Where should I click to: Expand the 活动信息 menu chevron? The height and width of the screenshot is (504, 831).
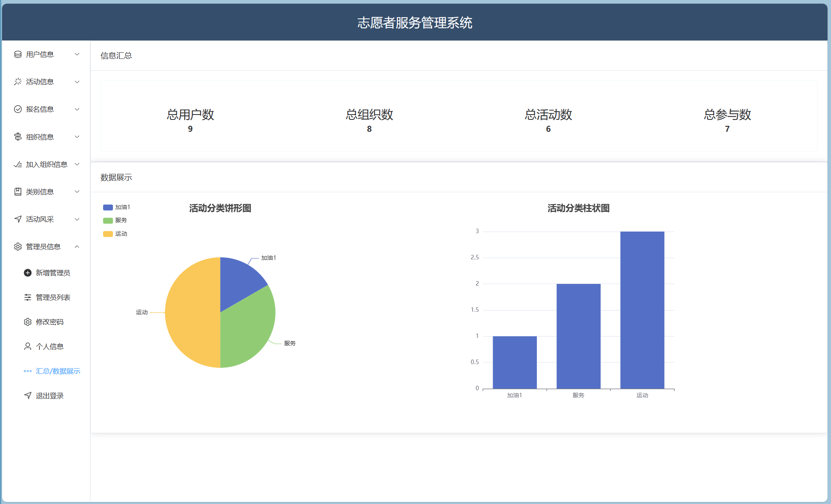coord(77,82)
